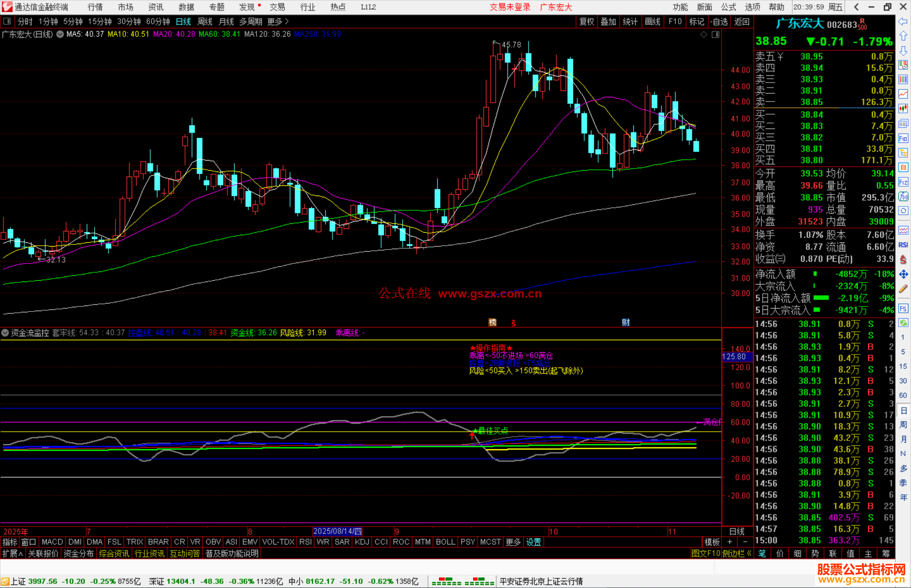Image resolution: width=911 pixels, height=588 pixels.
Task: Toggle the round button beside 广东宏大(日线)
Action: click(x=60, y=34)
